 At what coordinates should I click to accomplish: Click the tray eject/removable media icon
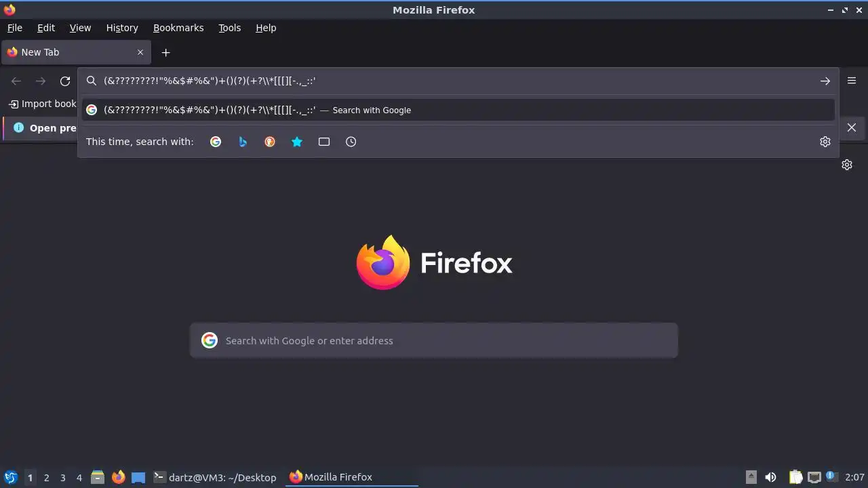[x=751, y=477]
